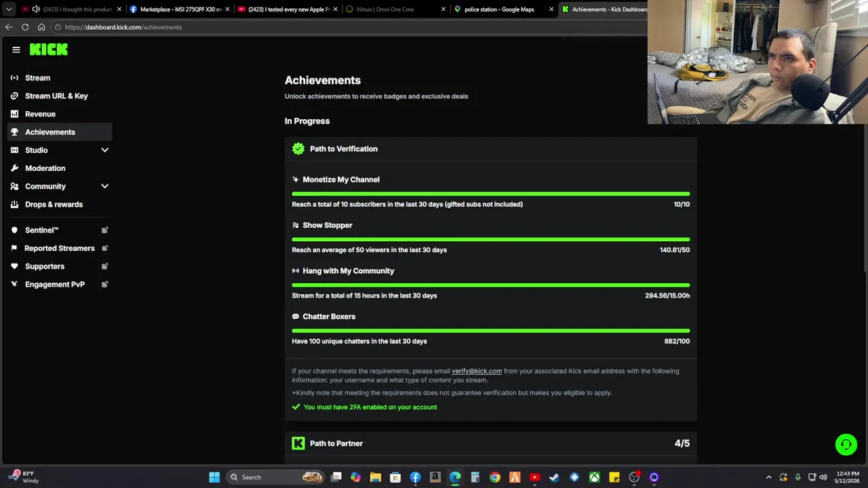Expand the Studio submenu chevron
Viewport: 868px width, 488px height.
pyautogui.click(x=104, y=150)
